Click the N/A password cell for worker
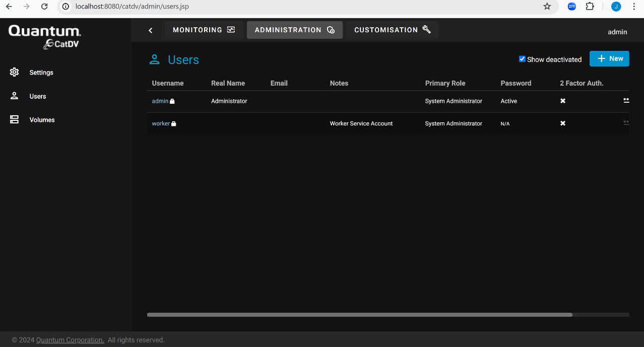Image resolution: width=644 pixels, height=347 pixels. coord(505,123)
